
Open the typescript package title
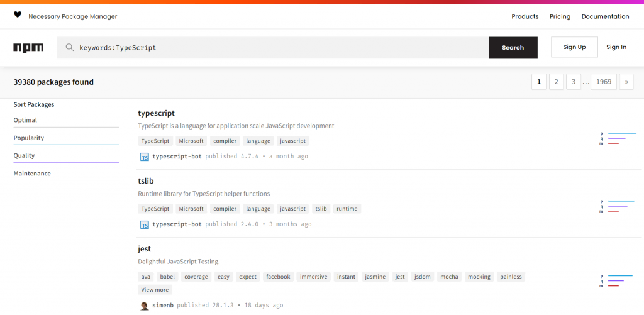(x=156, y=113)
